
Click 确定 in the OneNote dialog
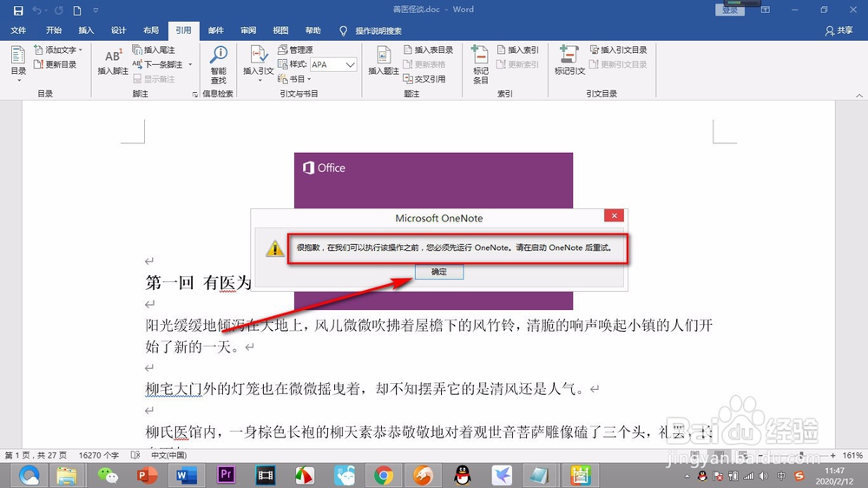pyautogui.click(x=439, y=272)
